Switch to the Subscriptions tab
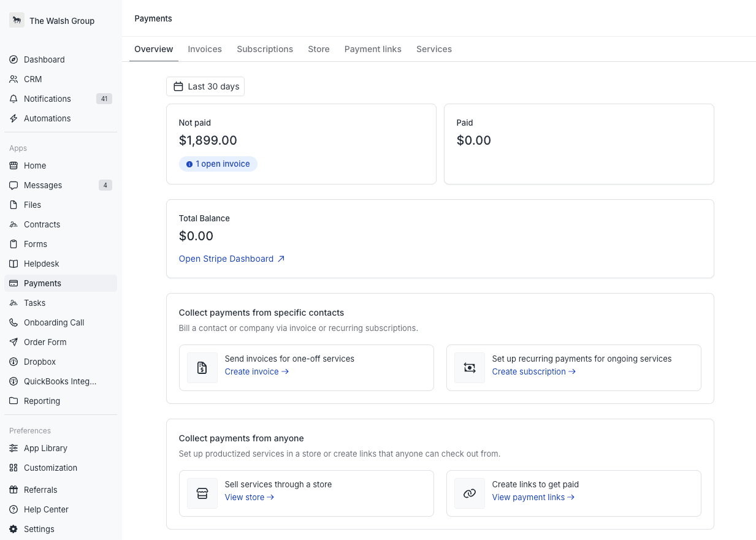 coord(265,49)
